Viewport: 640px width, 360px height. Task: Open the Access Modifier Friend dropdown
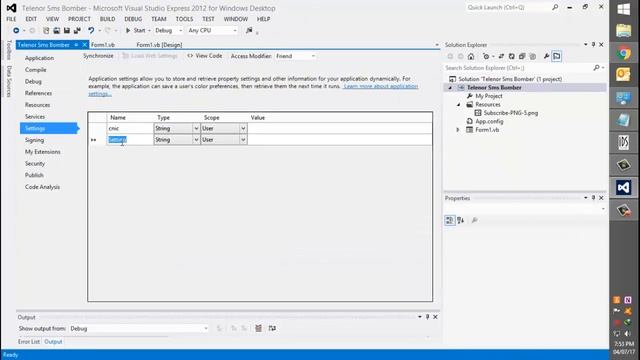(296, 56)
